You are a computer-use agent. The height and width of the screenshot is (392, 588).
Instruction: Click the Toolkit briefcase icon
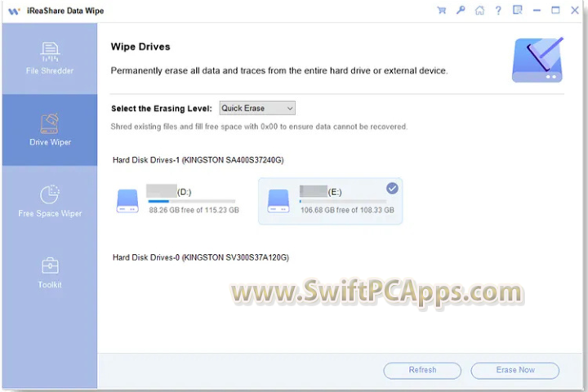coord(50,265)
